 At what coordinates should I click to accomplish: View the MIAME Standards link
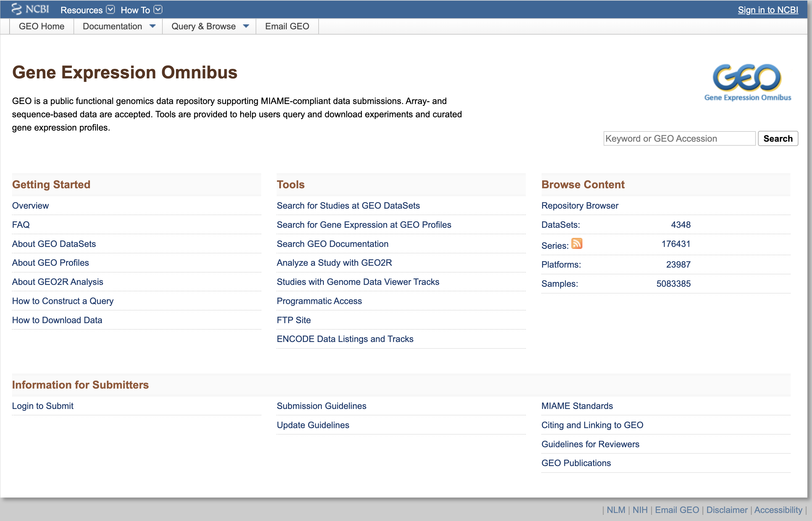click(577, 406)
